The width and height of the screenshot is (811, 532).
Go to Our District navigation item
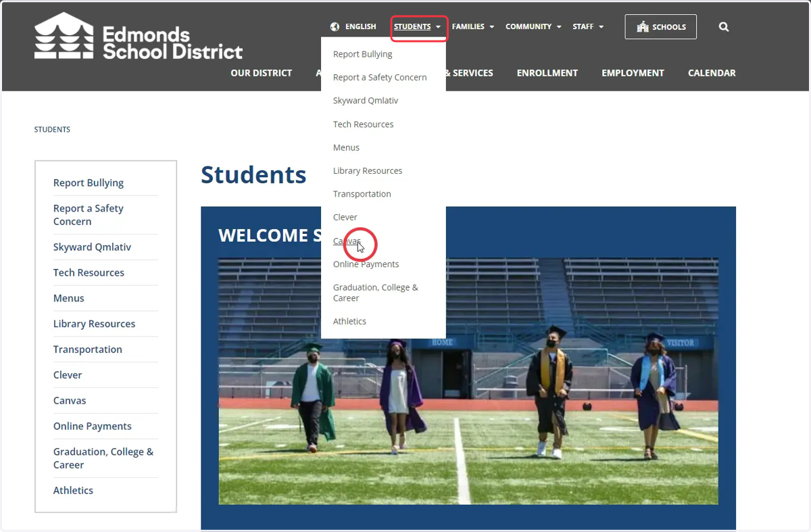point(262,73)
